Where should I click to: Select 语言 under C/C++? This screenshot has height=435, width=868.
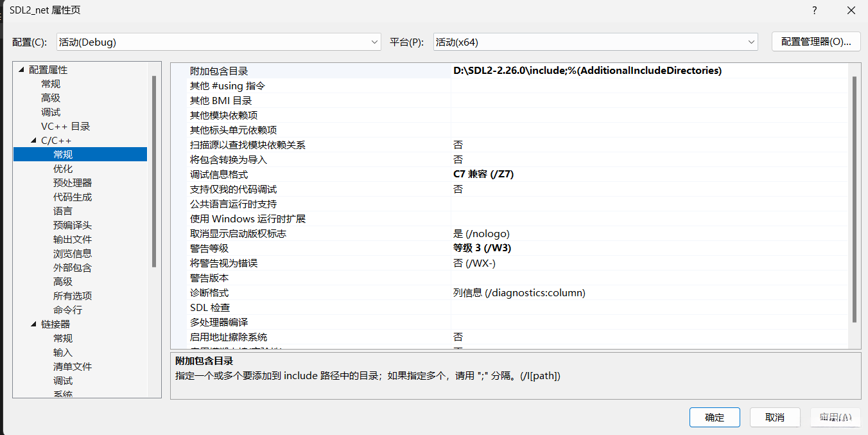63,211
